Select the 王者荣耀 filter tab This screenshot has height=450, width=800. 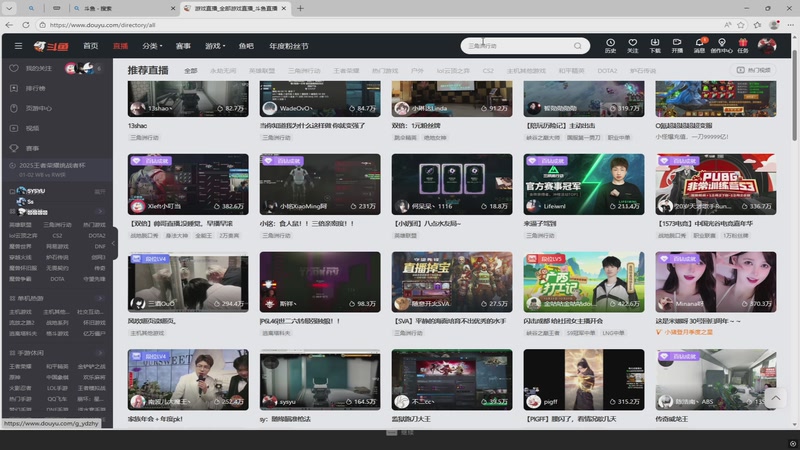click(346, 70)
